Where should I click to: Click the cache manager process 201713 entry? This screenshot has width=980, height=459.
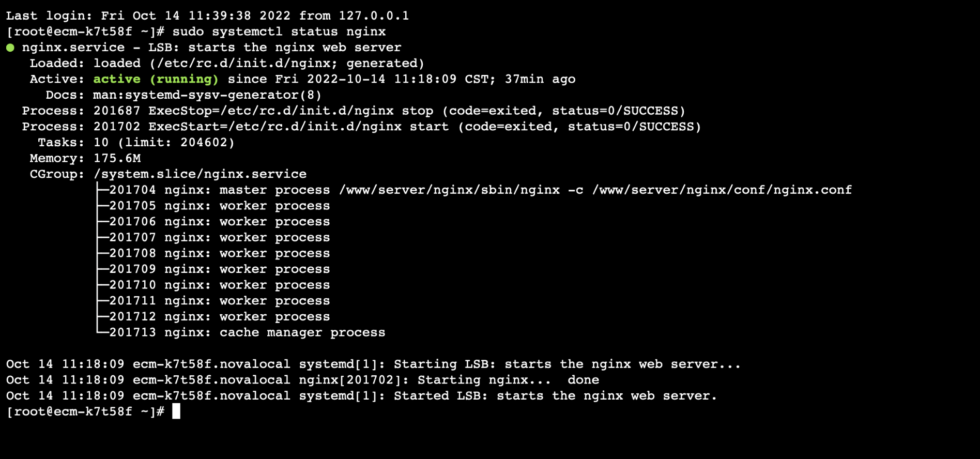pos(241,332)
